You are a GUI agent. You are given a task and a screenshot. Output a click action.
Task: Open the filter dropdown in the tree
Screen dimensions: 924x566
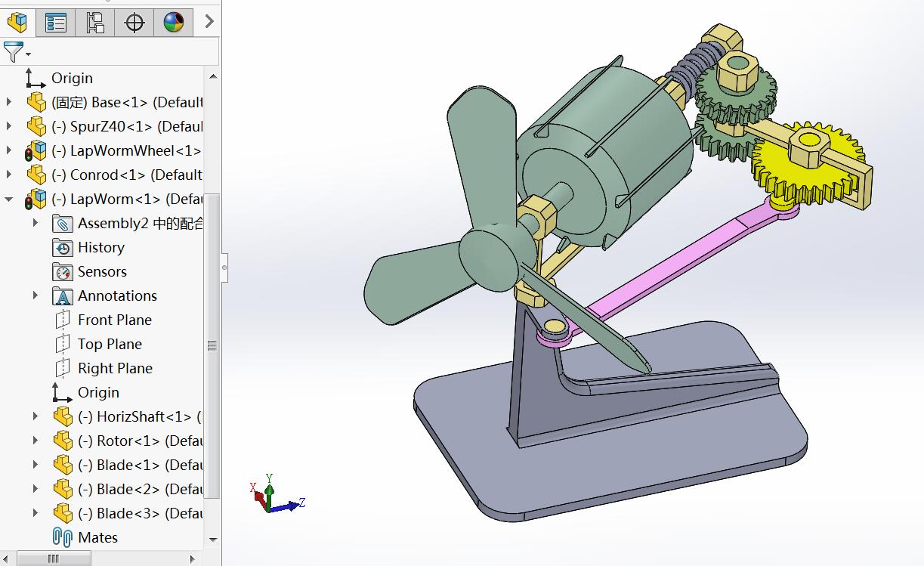tap(17, 52)
